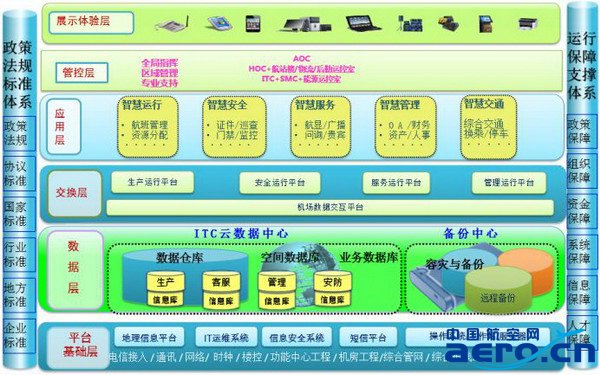Select the 生产运行平台 box
600x375 pixels.
[x=153, y=182]
